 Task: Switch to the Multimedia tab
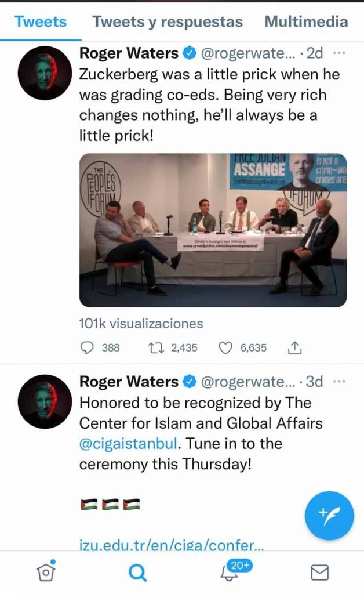[306, 22]
